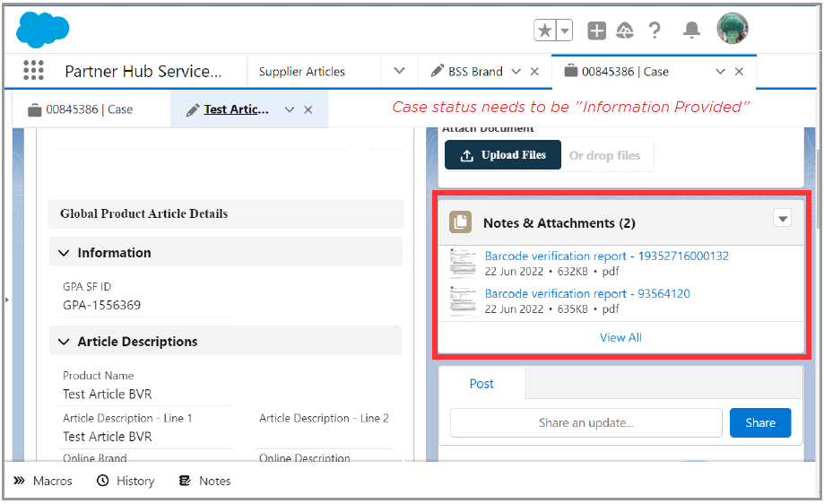The image size is (824, 504).
Task: Open 00845386 Case workspace tab chevron
Action: click(721, 72)
